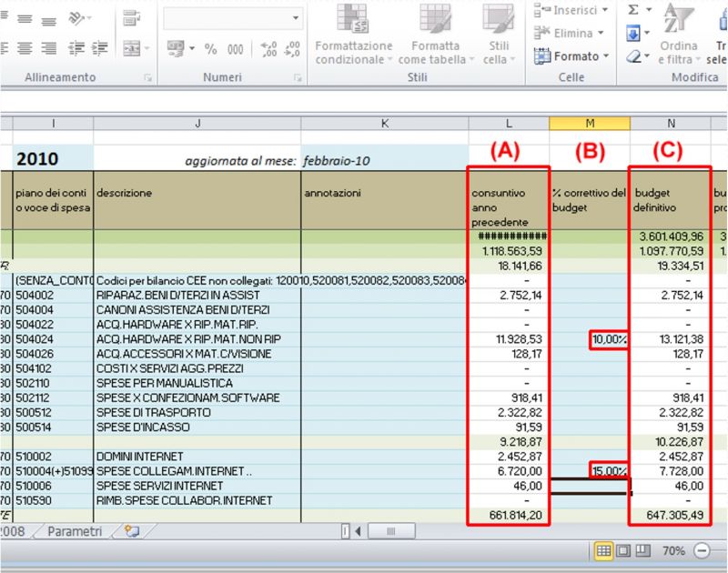
Task: Select column K header
Action: (385, 124)
